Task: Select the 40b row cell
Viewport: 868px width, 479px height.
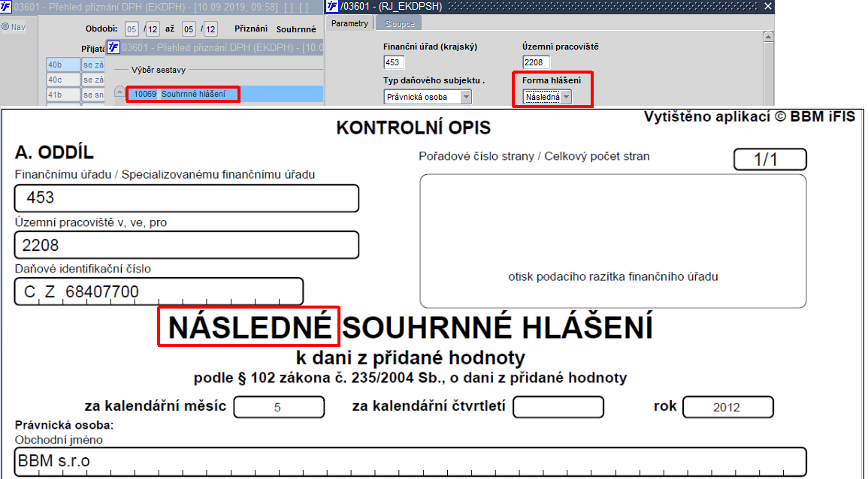Action: point(63,65)
